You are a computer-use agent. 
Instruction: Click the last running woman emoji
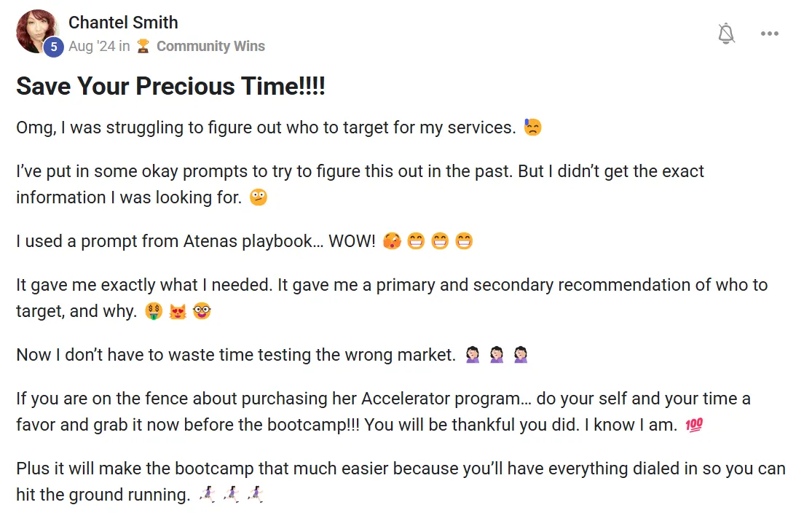(255, 495)
